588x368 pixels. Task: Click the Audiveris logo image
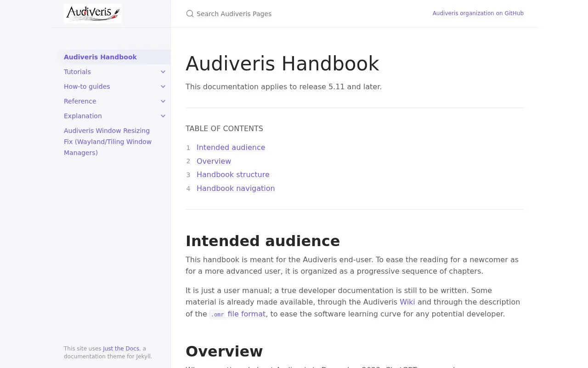(93, 13)
